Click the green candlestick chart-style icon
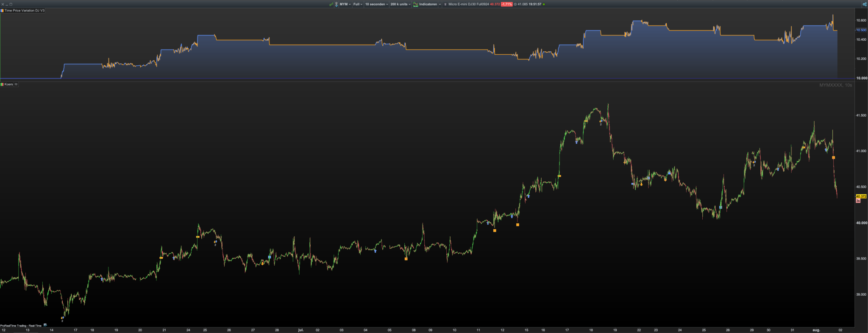This screenshot has height=333, width=868. [331, 4]
